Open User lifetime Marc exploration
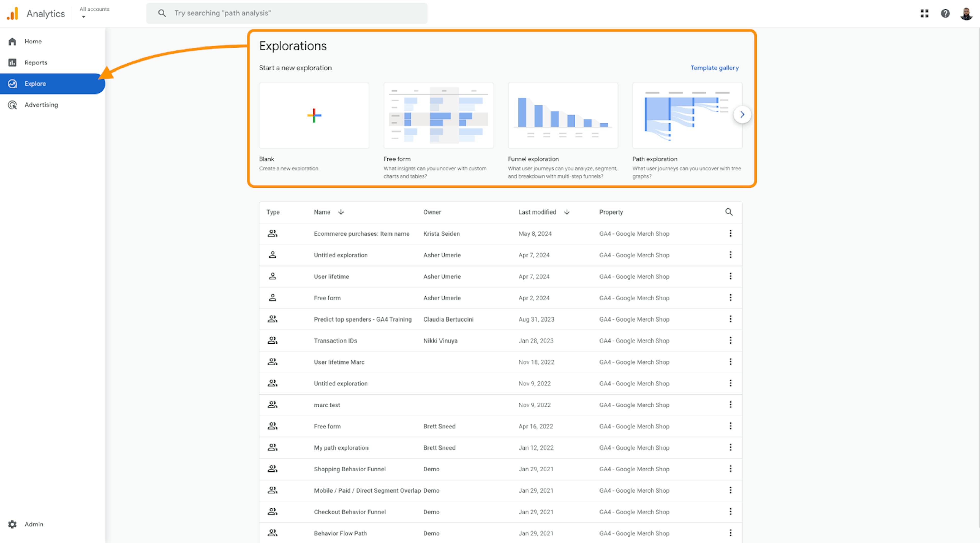Viewport: 980px width, 543px height. coord(339,362)
